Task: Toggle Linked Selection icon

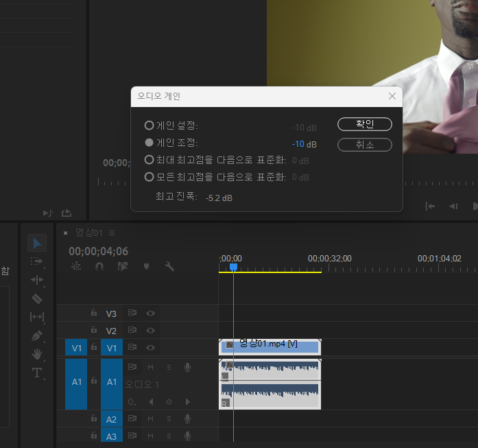Action: click(x=123, y=267)
